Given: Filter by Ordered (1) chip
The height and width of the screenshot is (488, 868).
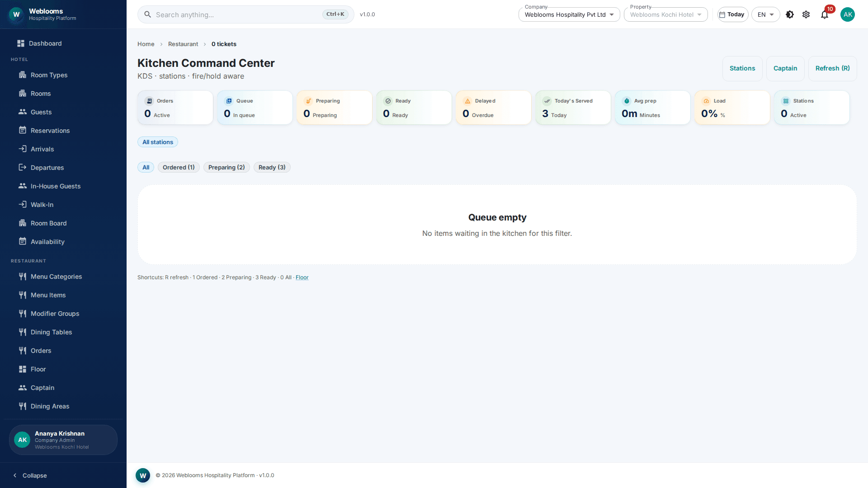Looking at the screenshot, I should coord(179,167).
